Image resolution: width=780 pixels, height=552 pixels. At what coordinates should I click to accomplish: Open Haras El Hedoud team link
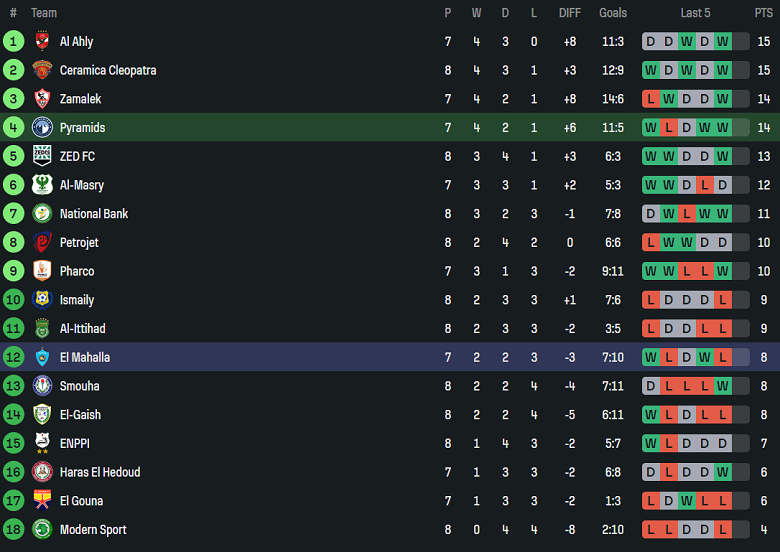pyautogui.click(x=100, y=472)
